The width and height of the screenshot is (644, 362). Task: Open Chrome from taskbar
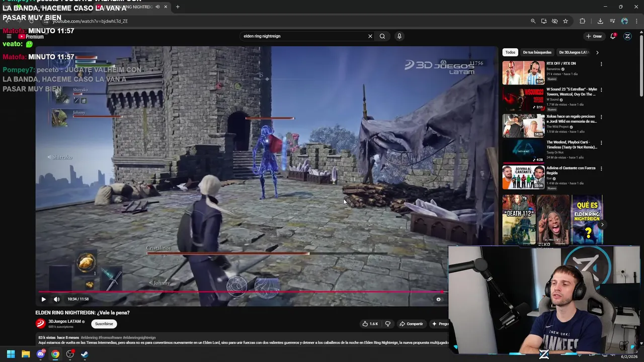point(55,354)
